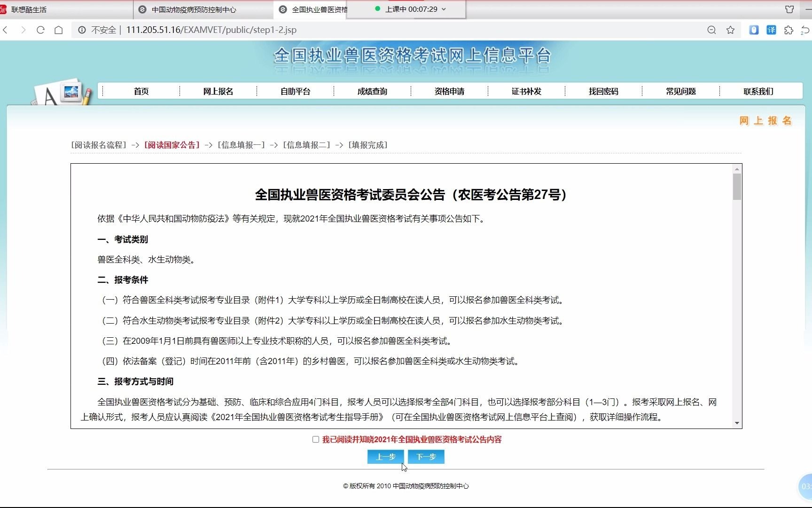Click the undo closed tab icon
The height and width of the screenshot is (508, 812).
[x=805, y=30]
